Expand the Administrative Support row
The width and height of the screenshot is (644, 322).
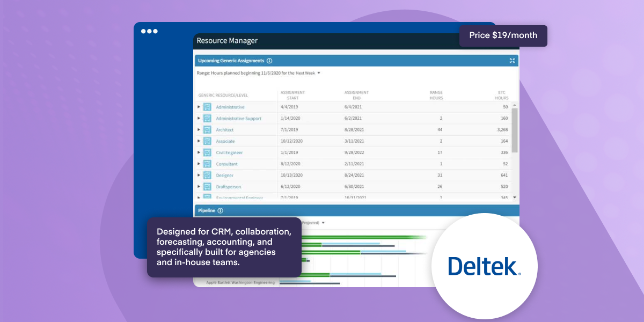[x=199, y=118]
